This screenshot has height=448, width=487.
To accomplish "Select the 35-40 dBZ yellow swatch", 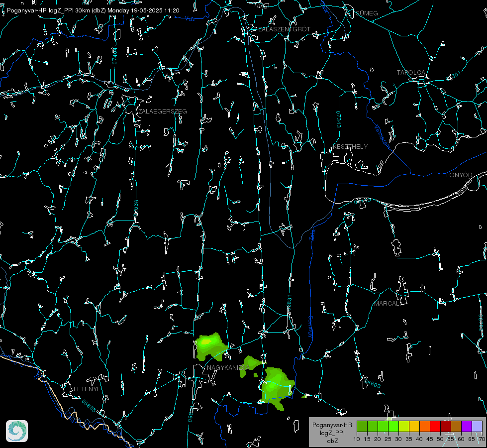I will point(414,426).
